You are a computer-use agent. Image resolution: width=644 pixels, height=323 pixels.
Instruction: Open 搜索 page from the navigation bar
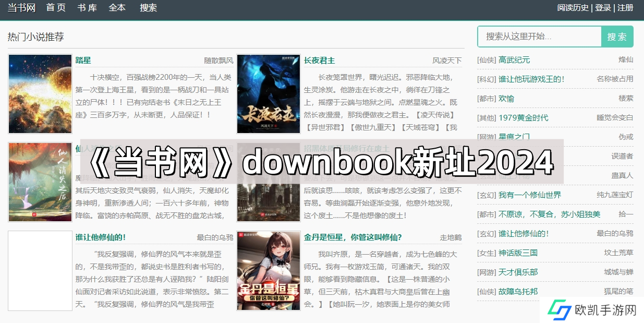pyautogui.click(x=149, y=8)
